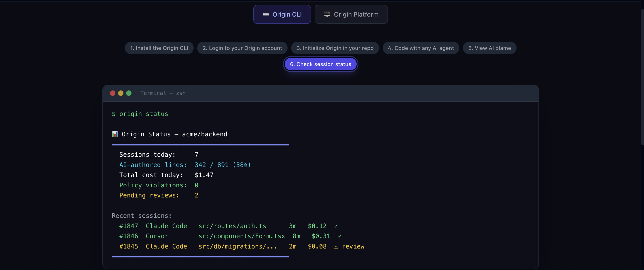Click the active Check session status step
This screenshot has height=270, width=644.
[320, 64]
